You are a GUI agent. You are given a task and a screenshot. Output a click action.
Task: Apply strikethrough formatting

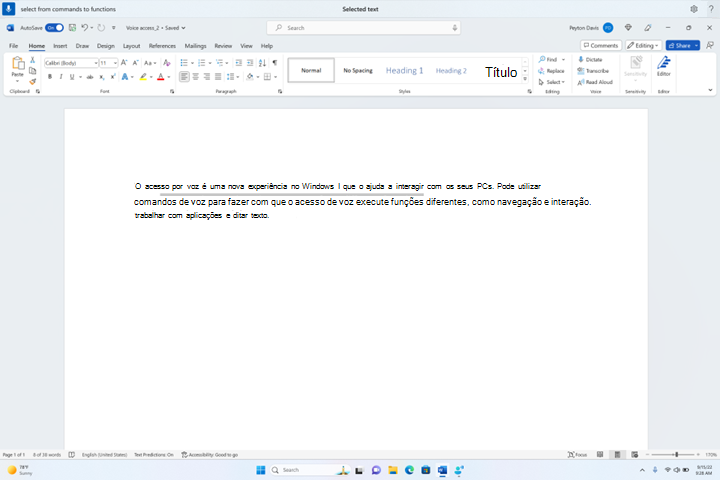90,77
